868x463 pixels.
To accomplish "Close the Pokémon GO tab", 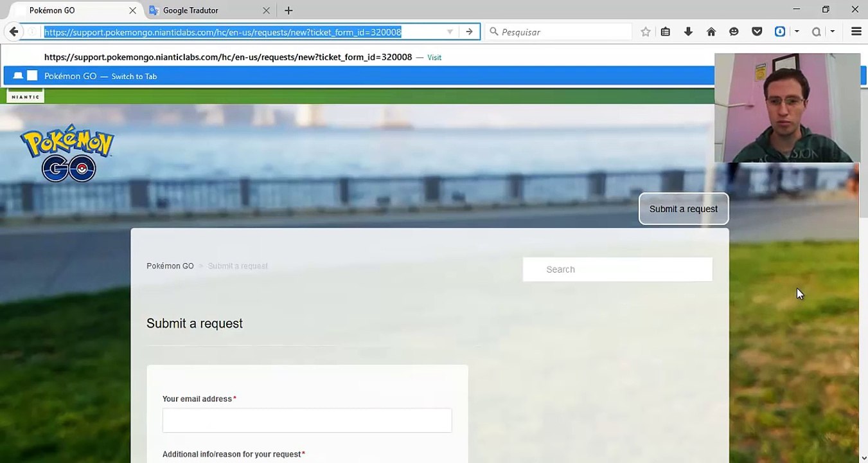I will click(132, 10).
